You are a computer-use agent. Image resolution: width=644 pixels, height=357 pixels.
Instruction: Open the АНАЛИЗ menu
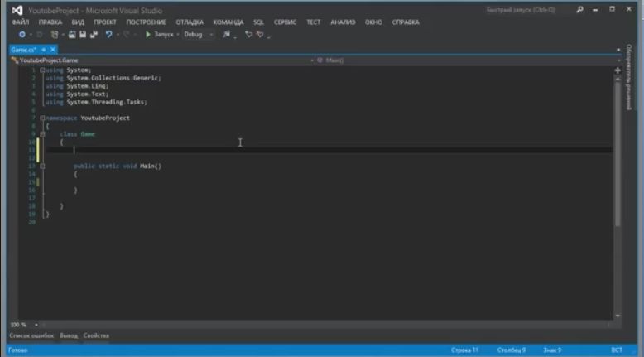pos(343,22)
